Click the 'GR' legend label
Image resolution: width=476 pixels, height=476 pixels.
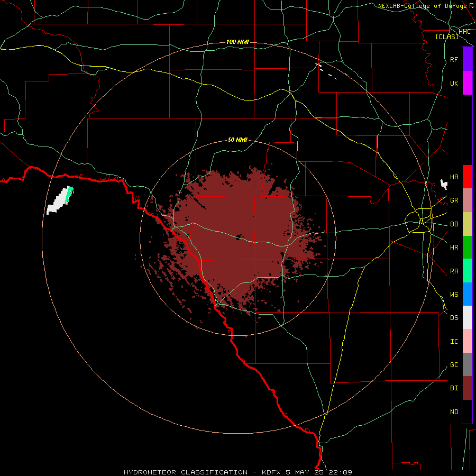click(x=454, y=200)
